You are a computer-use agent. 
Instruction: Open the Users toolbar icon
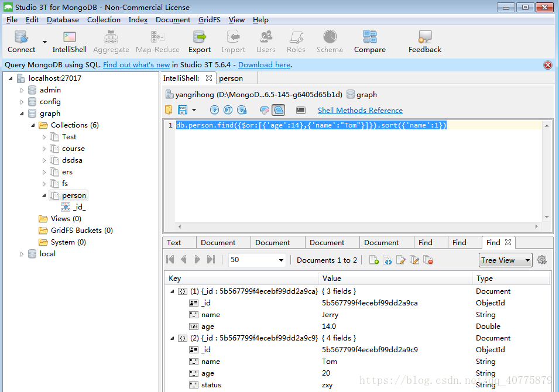(x=266, y=42)
